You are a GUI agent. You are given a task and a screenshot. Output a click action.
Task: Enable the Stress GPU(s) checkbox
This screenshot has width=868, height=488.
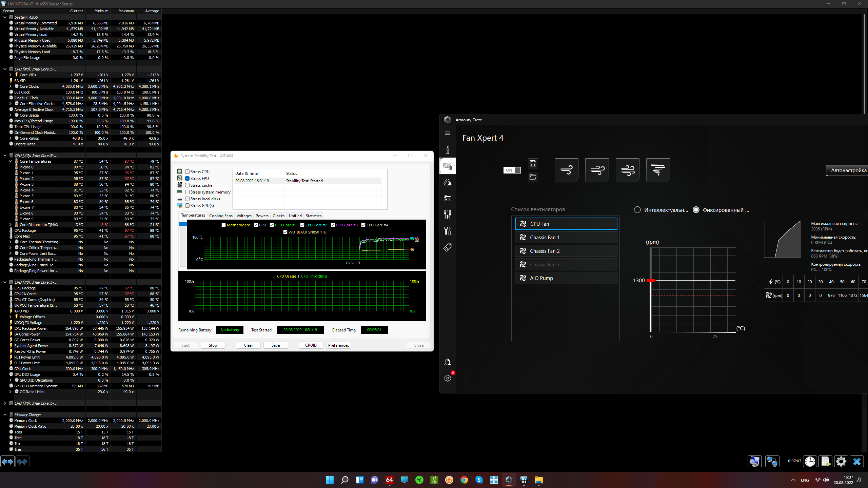(x=187, y=205)
